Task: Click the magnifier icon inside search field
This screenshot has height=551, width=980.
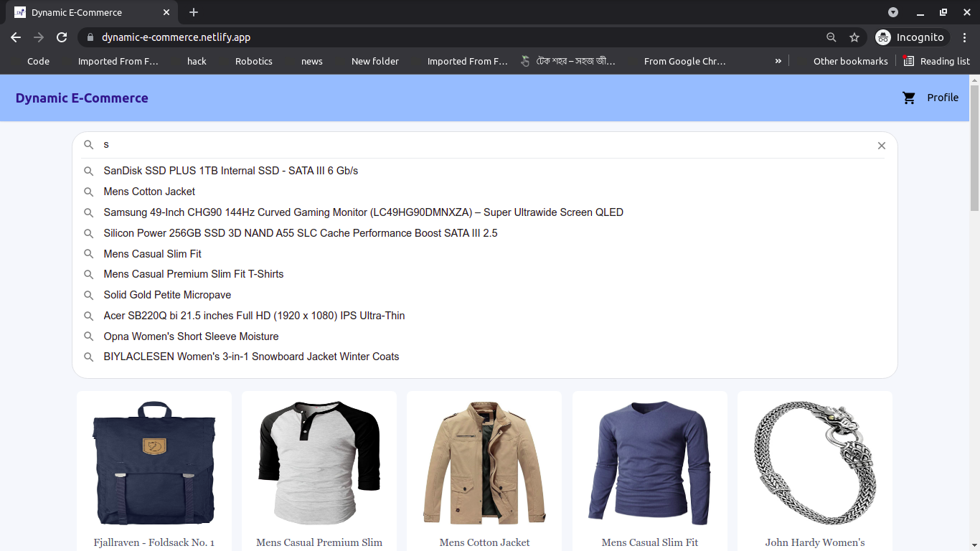Action: [89, 145]
